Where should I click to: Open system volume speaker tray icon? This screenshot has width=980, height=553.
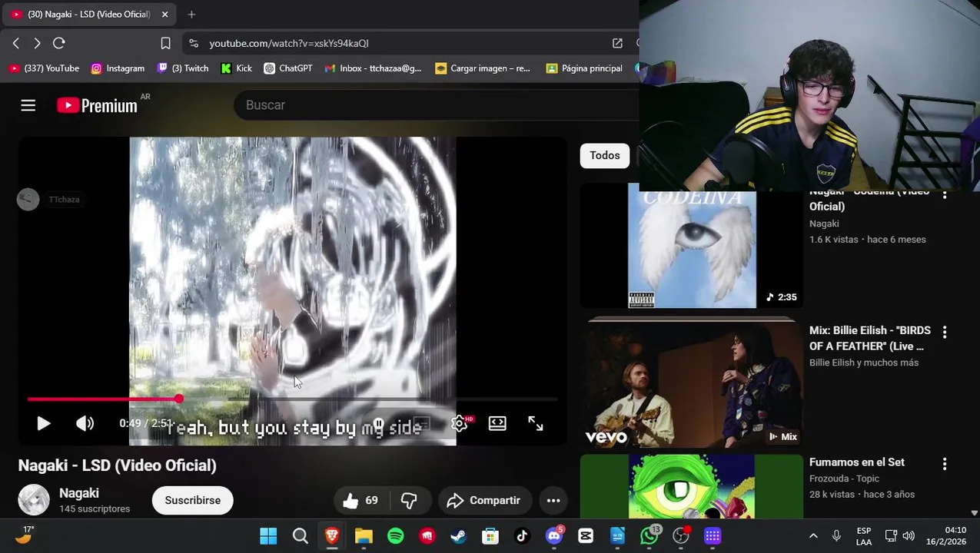[909, 536]
